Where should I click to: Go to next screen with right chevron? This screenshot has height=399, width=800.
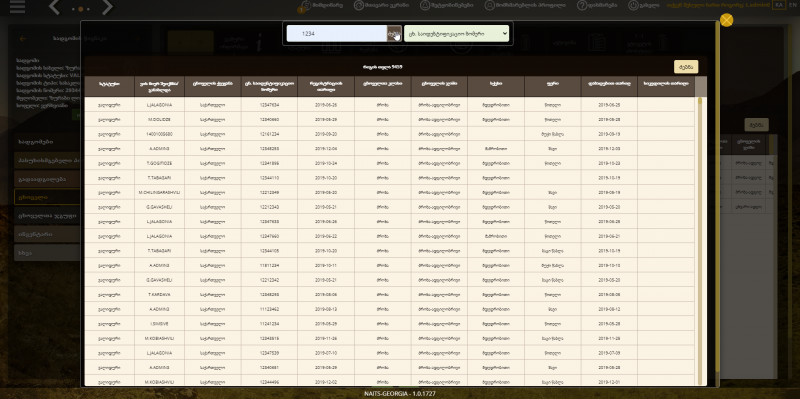(107, 7)
